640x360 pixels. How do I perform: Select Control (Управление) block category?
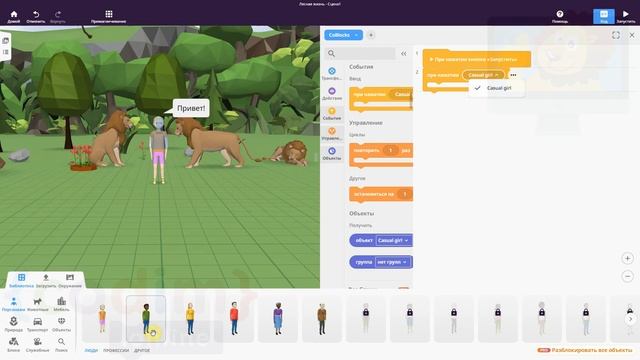(x=332, y=133)
